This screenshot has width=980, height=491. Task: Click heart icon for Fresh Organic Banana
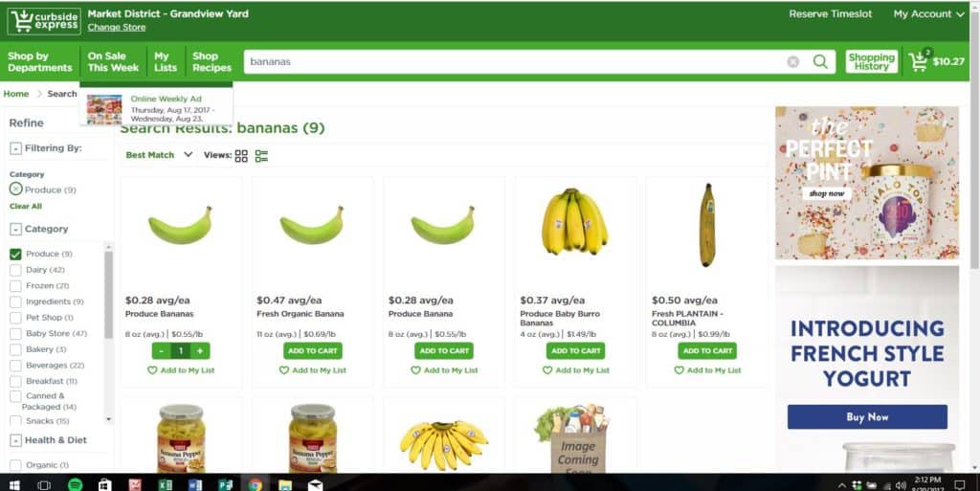(x=283, y=370)
